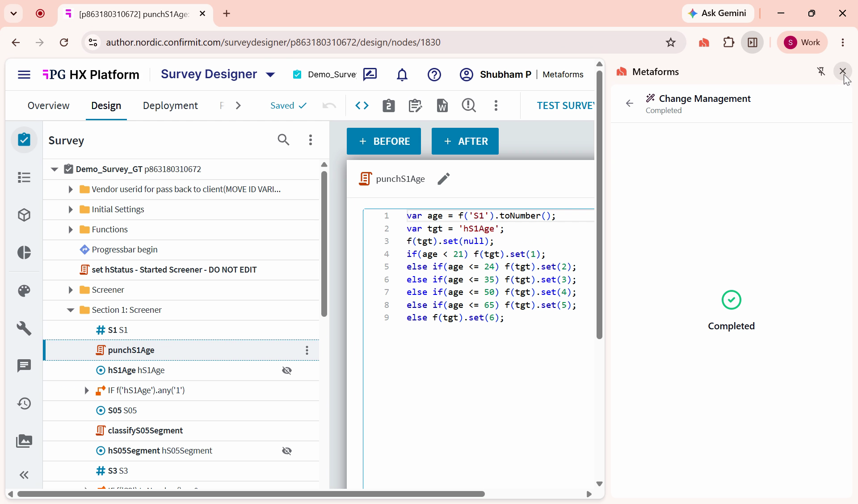Screen dimensions: 858x504
Task: Open the help question mark icon
Action: point(434,75)
